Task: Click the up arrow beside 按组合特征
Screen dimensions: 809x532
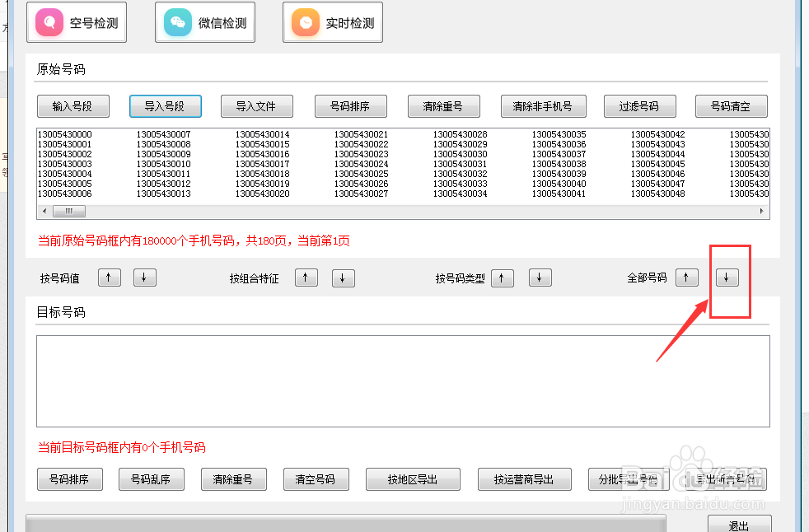Action: point(306,278)
